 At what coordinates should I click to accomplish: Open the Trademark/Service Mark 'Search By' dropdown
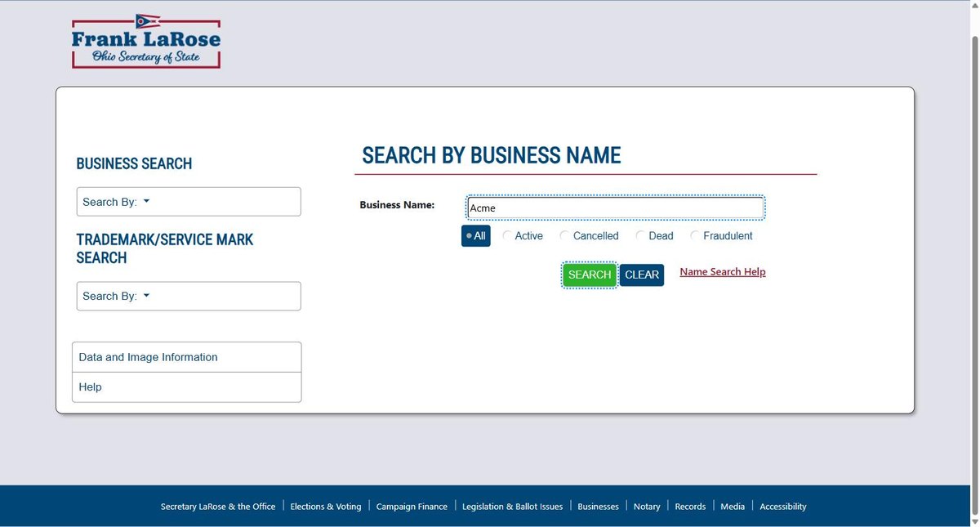189,296
